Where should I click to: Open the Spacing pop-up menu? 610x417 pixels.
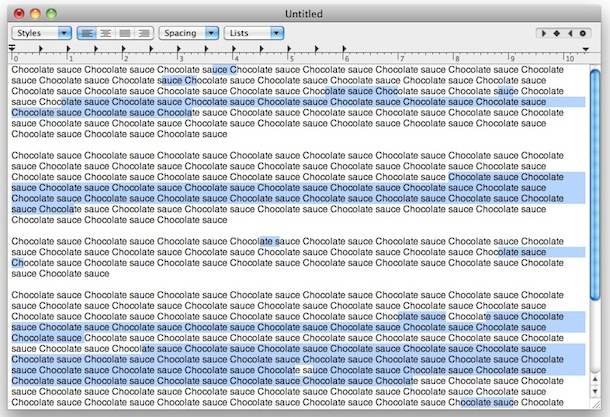(x=189, y=33)
